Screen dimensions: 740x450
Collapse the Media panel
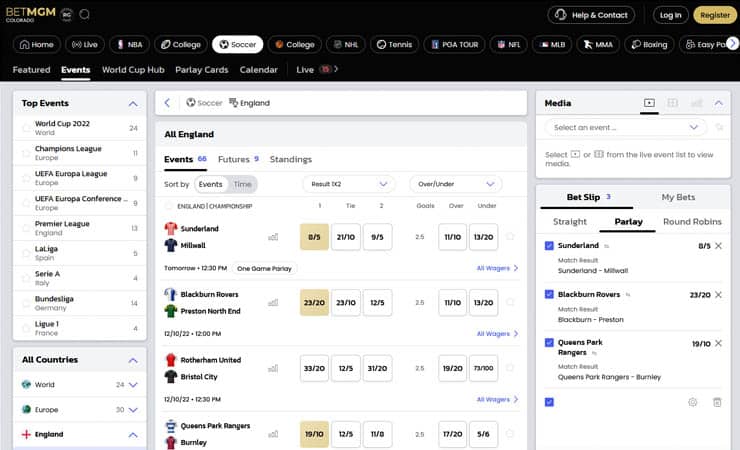click(x=718, y=102)
